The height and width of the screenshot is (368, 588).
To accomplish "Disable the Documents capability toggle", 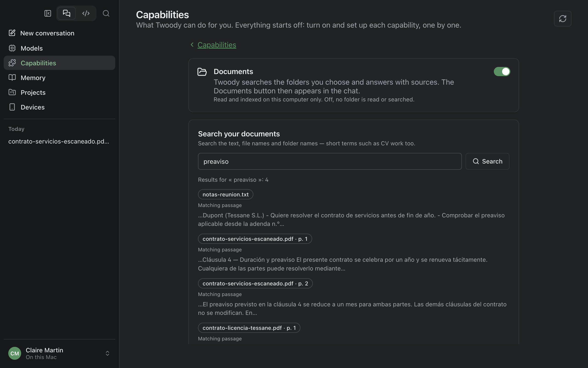I will [x=502, y=72].
